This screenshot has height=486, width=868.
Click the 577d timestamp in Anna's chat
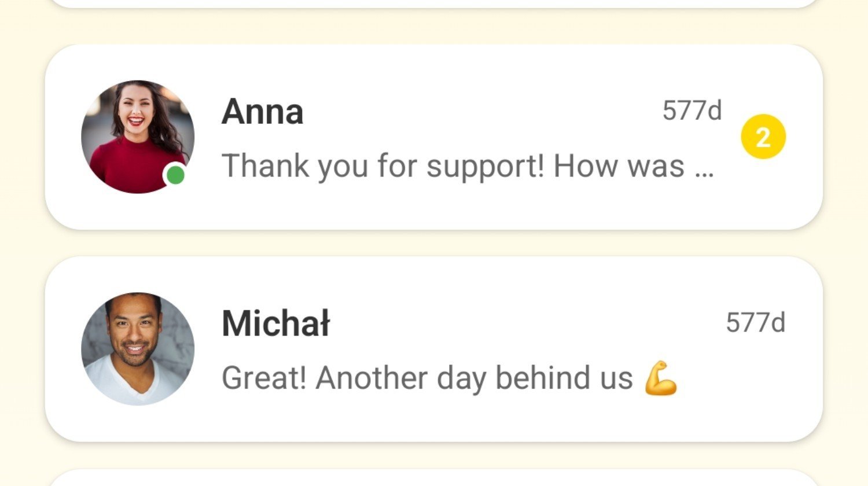pyautogui.click(x=692, y=111)
